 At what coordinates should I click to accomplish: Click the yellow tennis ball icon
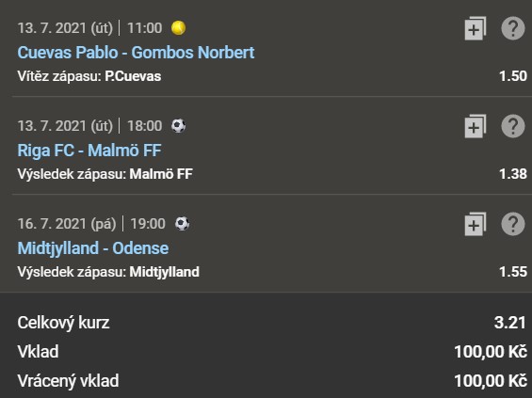click(x=179, y=28)
